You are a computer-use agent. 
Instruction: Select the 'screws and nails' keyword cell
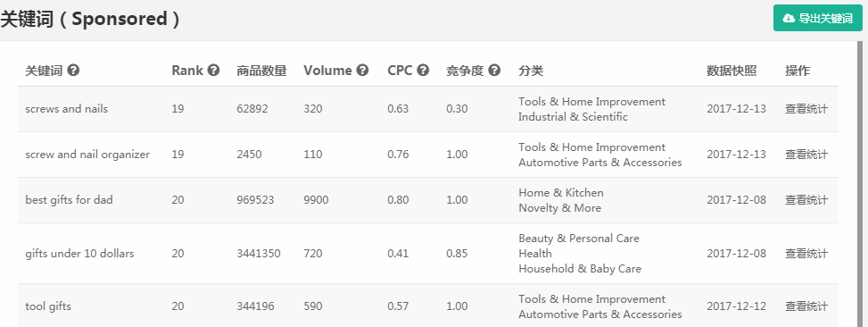[x=66, y=109]
